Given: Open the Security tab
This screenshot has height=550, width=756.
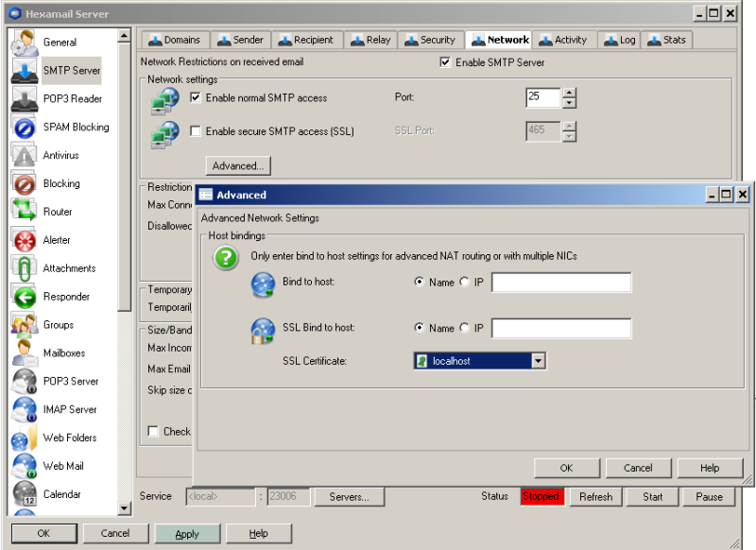Looking at the screenshot, I should point(430,40).
